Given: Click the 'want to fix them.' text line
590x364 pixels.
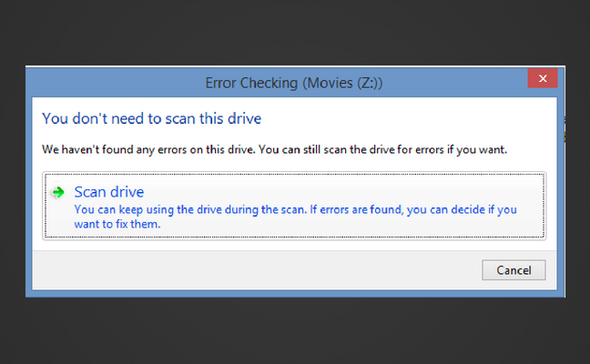Looking at the screenshot, I should (117, 225).
